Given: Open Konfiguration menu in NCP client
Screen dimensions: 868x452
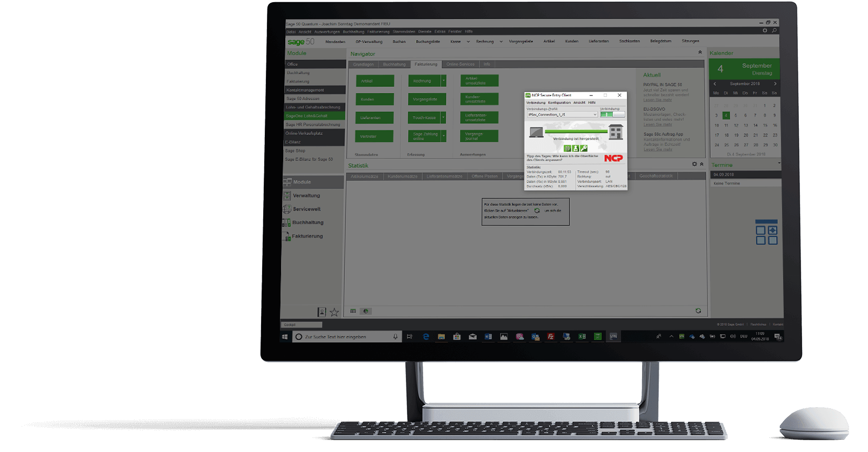Looking at the screenshot, I should coord(559,103).
